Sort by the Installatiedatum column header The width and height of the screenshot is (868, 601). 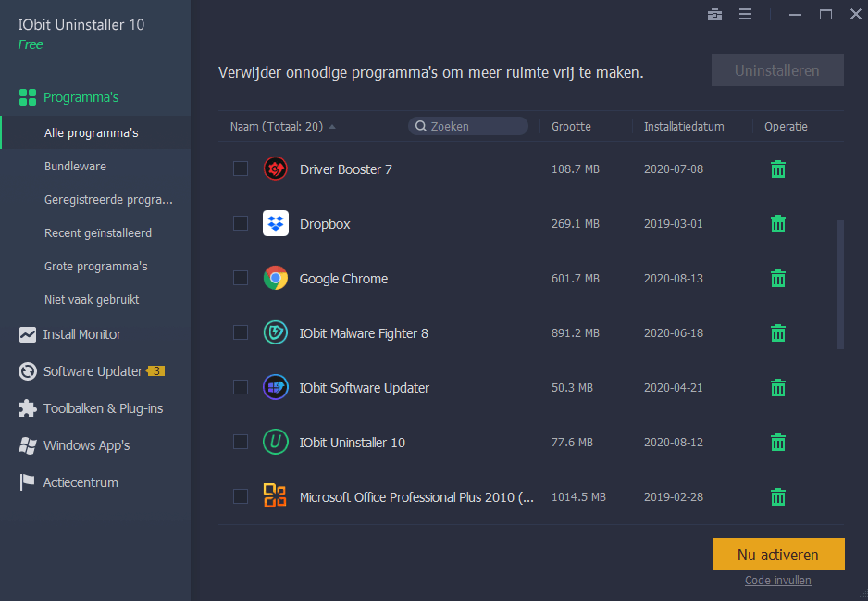[x=684, y=126]
